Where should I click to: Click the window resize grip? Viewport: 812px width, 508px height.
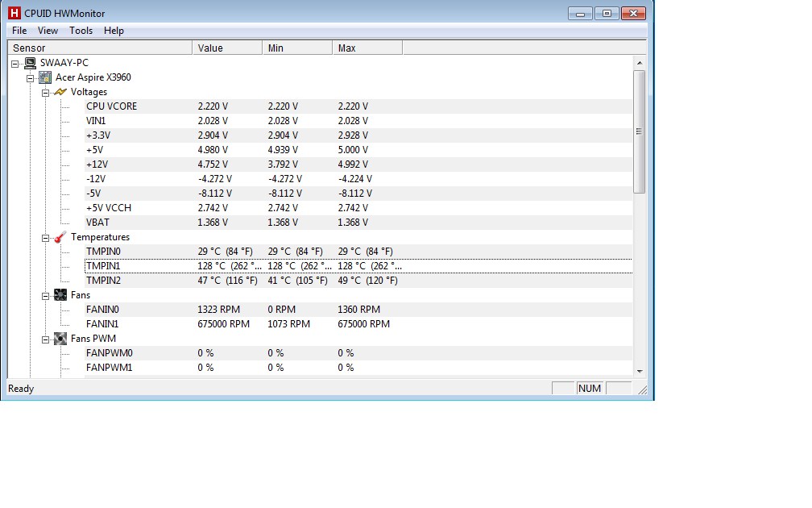642,389
